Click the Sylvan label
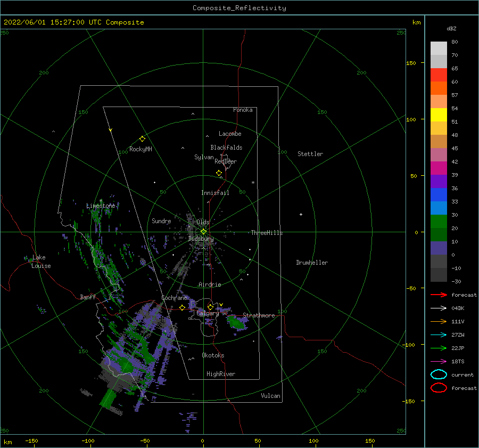Viewport: 479px width, 448px height. tap(204, 157)
